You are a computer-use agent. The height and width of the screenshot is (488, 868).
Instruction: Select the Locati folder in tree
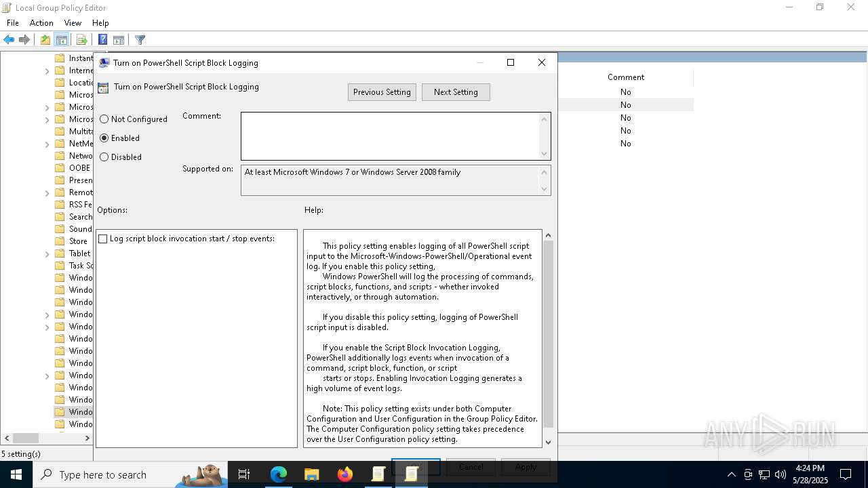(80, 83)
